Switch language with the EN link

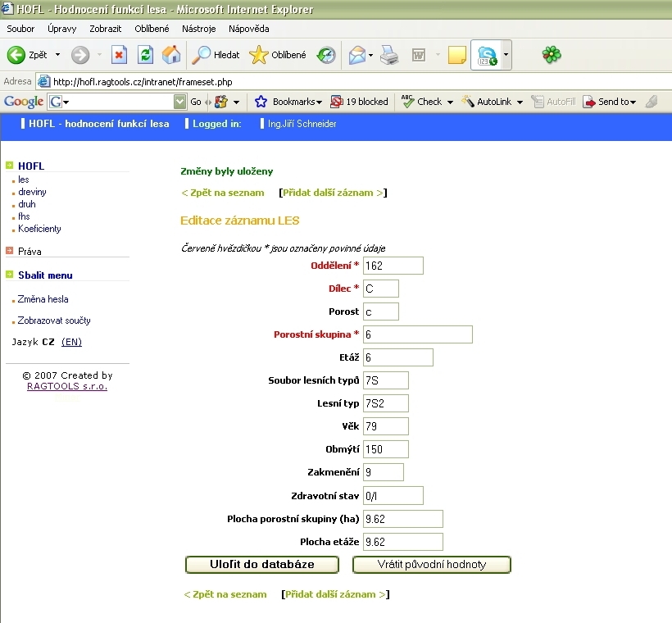71,342
